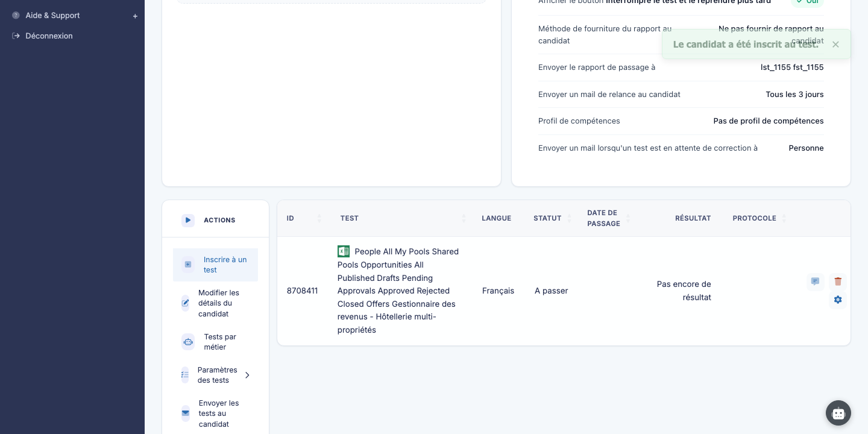Image resolution: width=868 pixels, height=434 pixels.
Task: Click the Inscrire à un test plus icon
Action: (188, 265)
